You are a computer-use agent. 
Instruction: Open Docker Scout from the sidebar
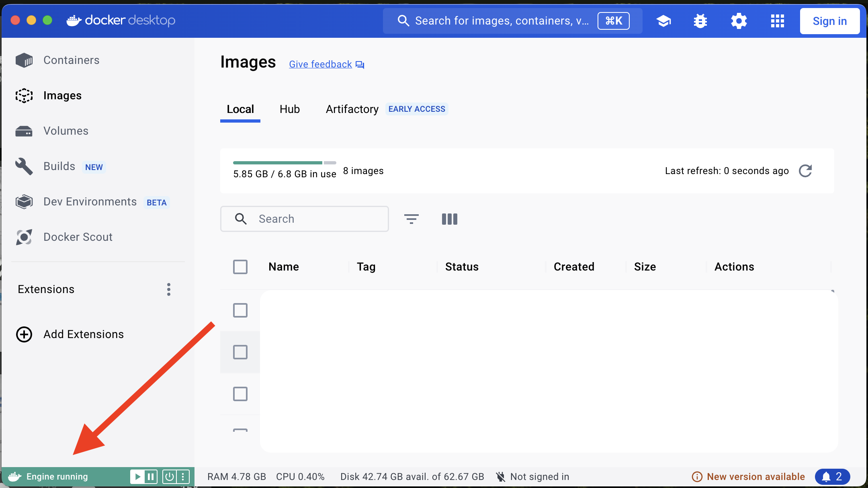(78, 237)
